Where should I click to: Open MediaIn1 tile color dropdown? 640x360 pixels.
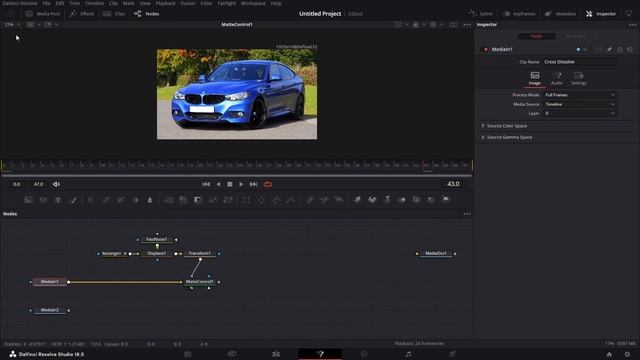coord(582,49)
